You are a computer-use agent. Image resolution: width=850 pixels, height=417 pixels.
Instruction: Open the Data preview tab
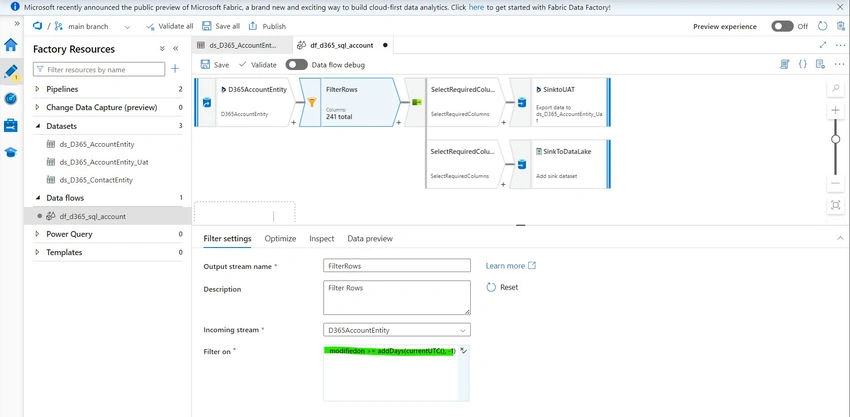point(370,239)
